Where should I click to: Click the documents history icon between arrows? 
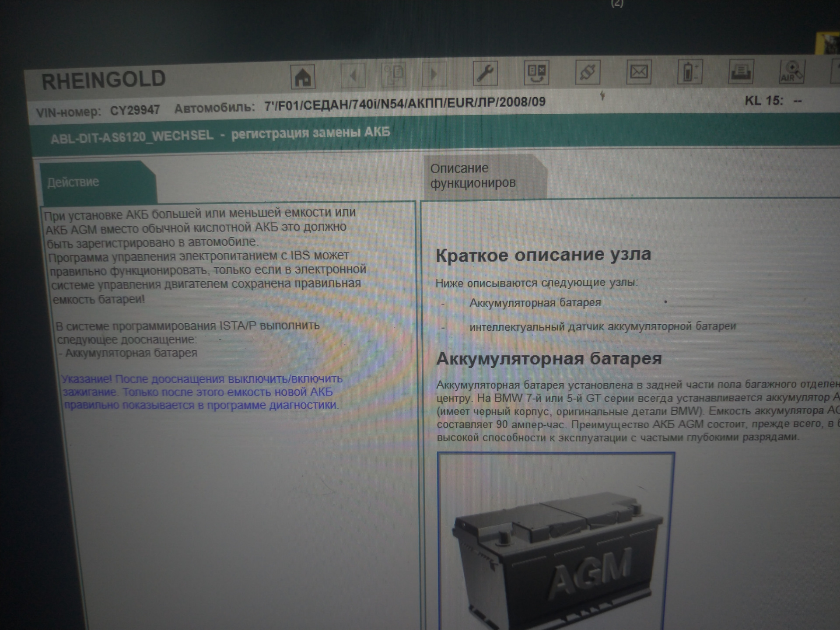coord(394,74)
